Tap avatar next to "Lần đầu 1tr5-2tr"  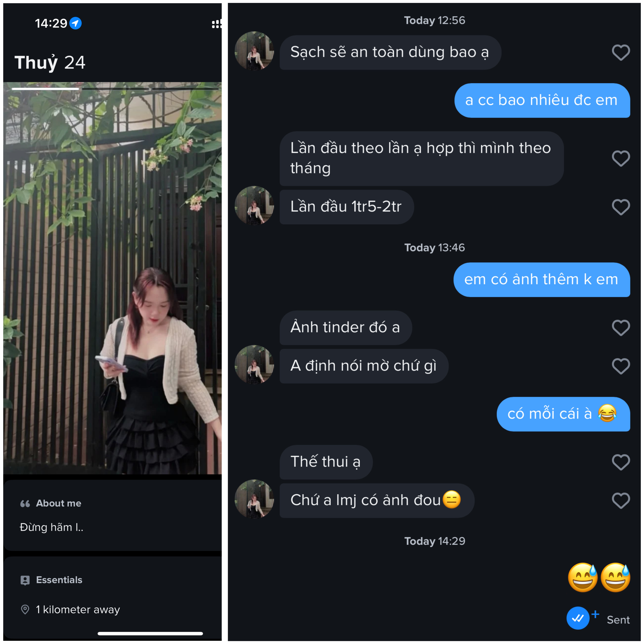(254, 205)
